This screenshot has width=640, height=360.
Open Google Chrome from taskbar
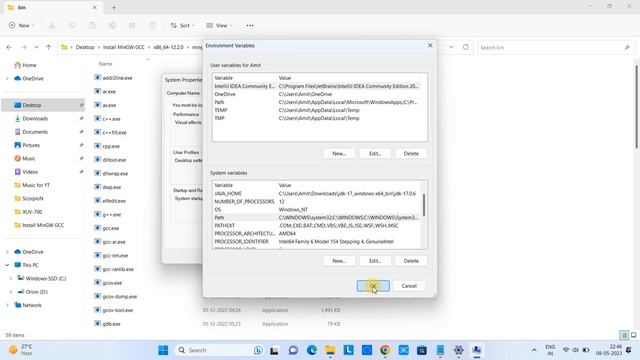coord(385,350)
